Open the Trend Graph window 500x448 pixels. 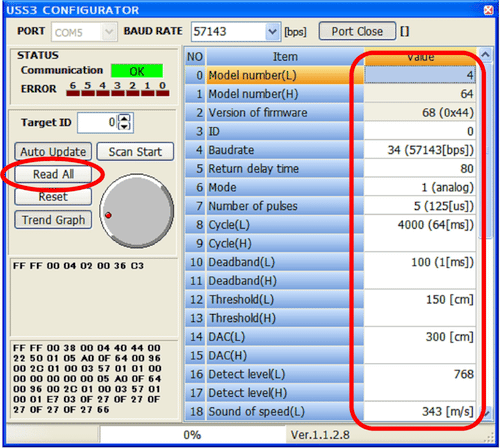(53, 220)
